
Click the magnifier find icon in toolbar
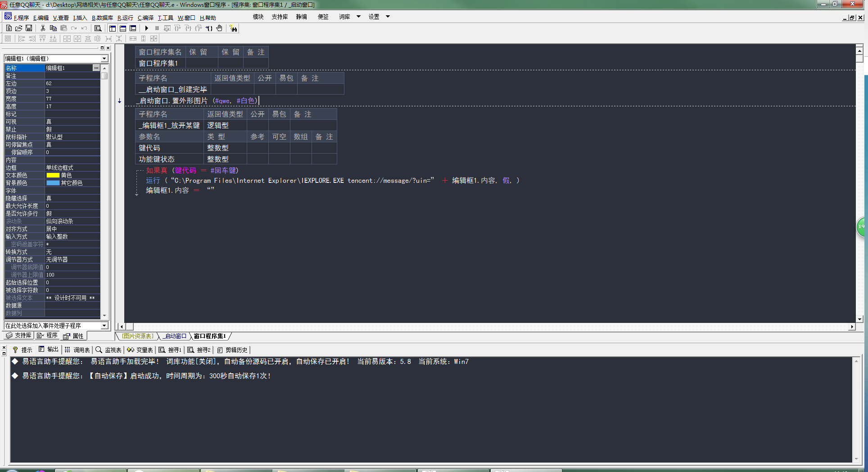(98, 28)
